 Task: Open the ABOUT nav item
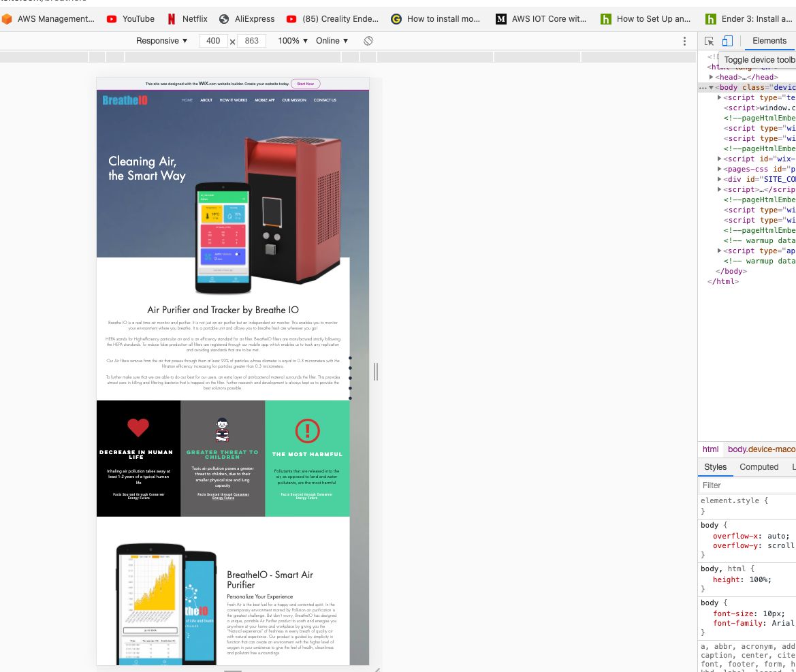[x=206, y=100]
